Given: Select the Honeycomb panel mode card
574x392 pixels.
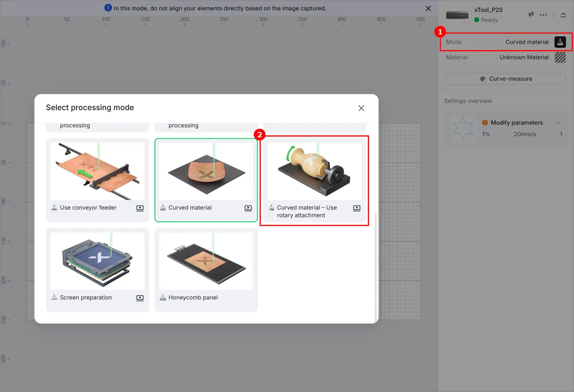Looking at the screenshot, I should [x=206, y=270].
